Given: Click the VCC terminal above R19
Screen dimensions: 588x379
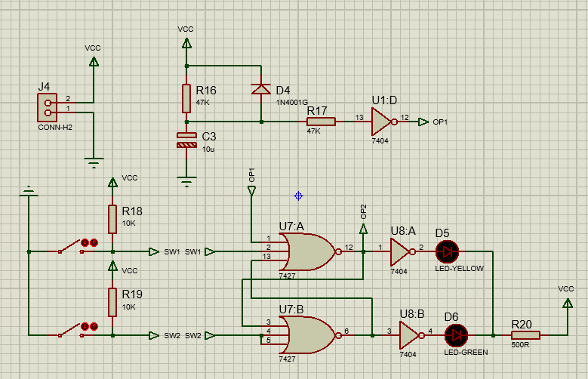Looking at the screenshot, I should coord(112,266).
